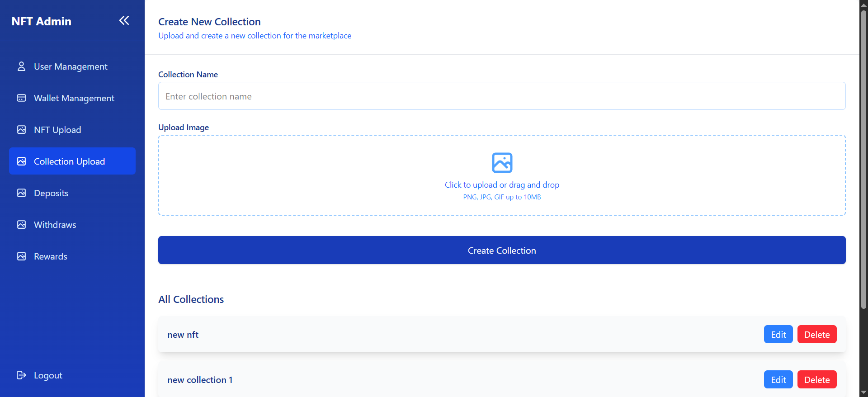The width and height of the screenshot is (868, 397).
Task: Select the User Management icon in sidebar
Action: click(22, 66)
